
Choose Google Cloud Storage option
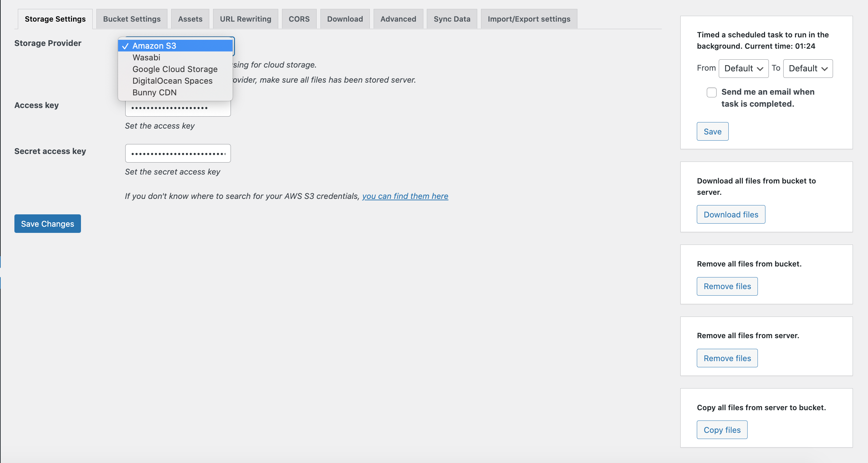(175, 69)
